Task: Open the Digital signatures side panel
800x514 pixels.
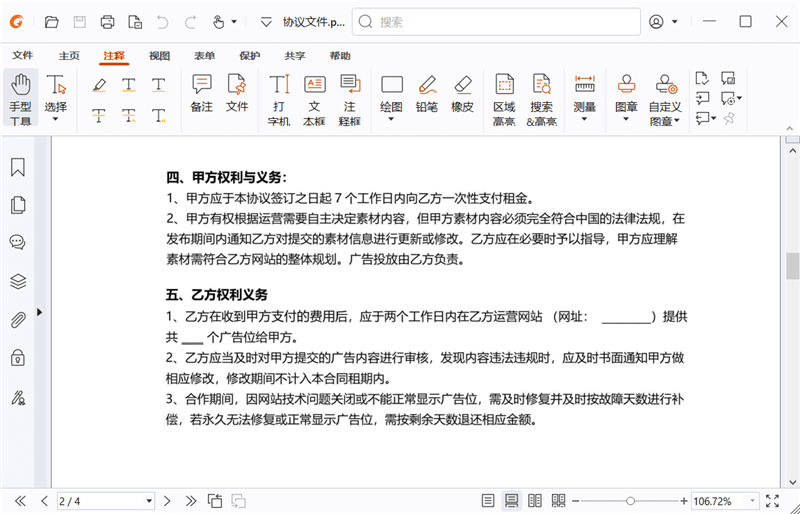Action: coord(18,397)
